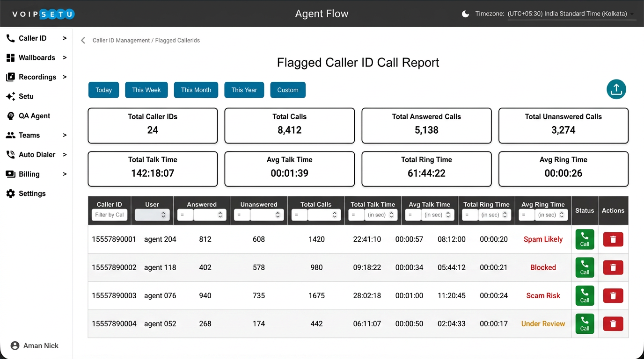Screen dimensions: 644x359
Task: Open Caller ID Management breadcrumb link
Action: 121,41
